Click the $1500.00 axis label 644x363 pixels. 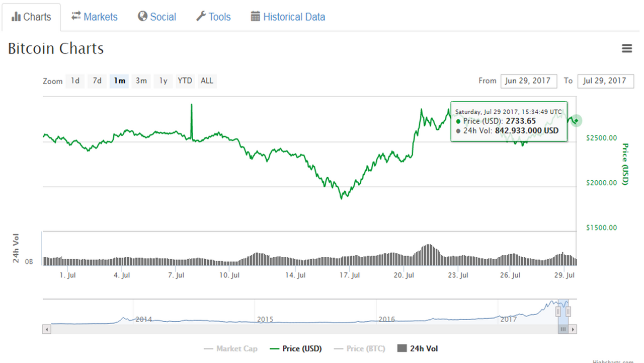coord(601,228)
